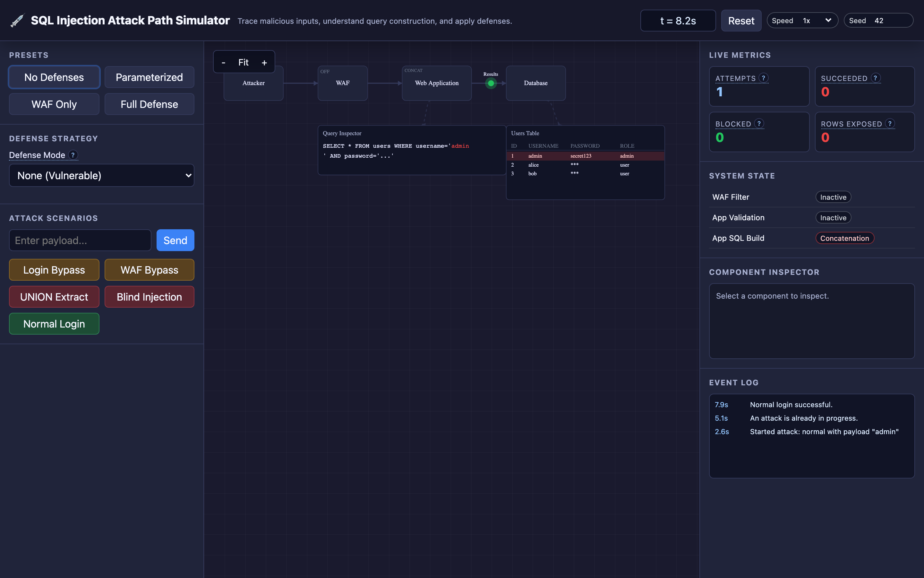This screenshot has height=578, width=924.
Task: Launch Login Bypass attack
Action: click(54, 270)
